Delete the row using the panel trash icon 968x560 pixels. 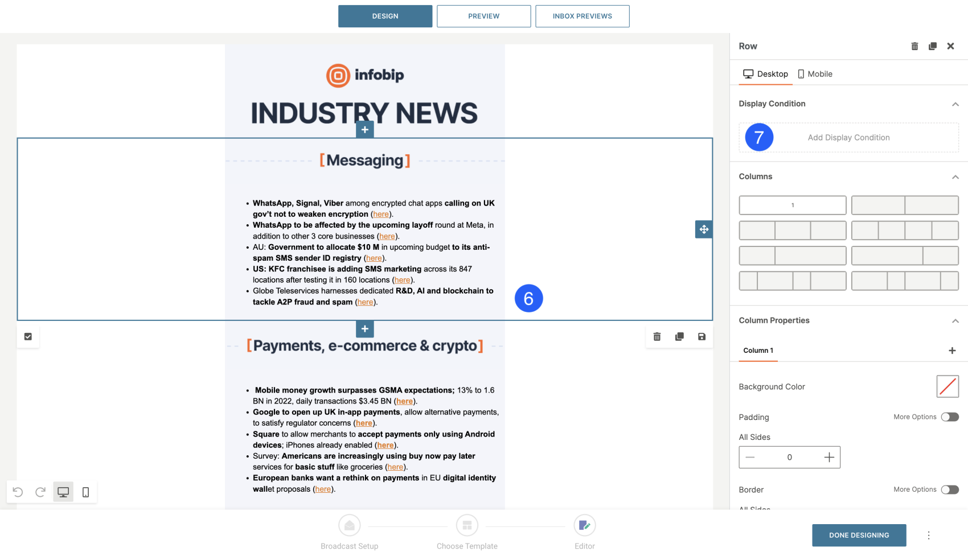pos(914,46)
